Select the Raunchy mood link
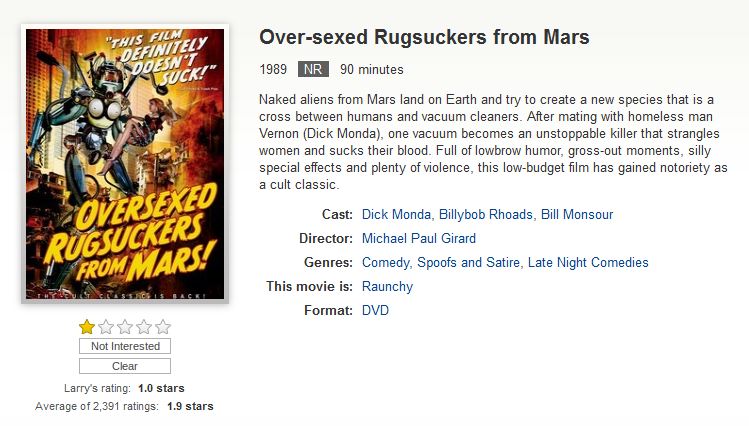Image resolution: width=749 pixels, height=426 pixels. (x=387, y=287)
